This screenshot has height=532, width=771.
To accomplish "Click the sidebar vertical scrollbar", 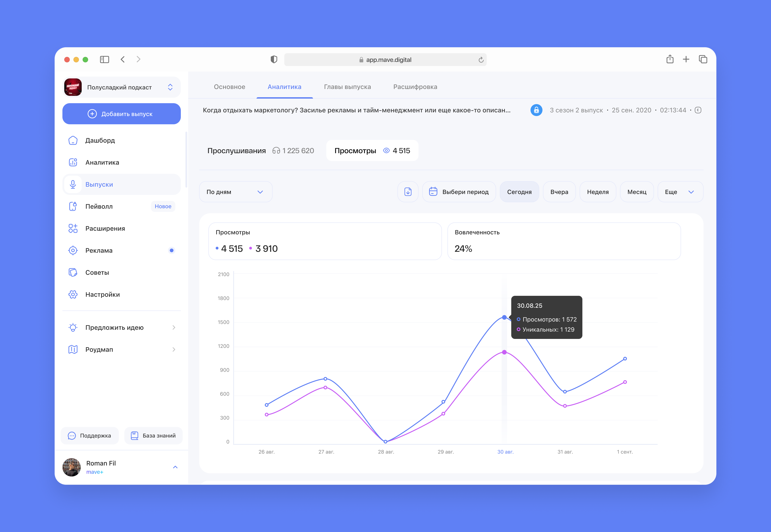I will click(x=186, y=160).
